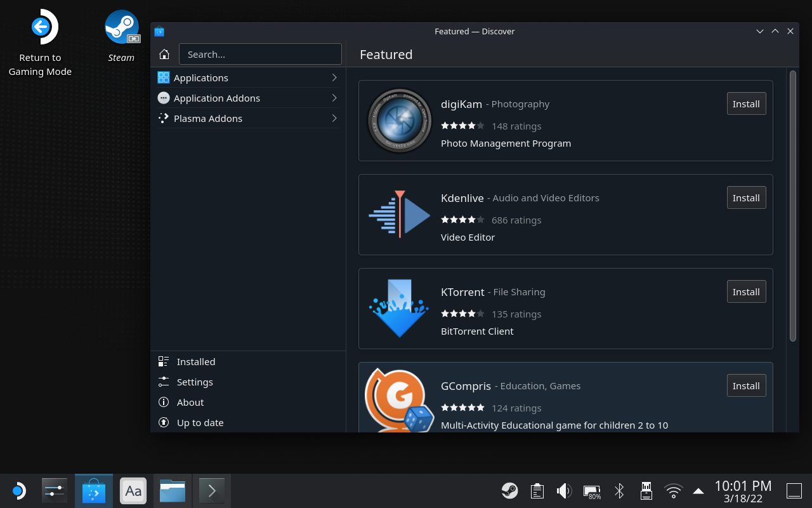The width and height of the screenshot is (812, 508).
Task: Open the Kdenlive app icon
Action: pyautogui.click(x=400, y=214)
